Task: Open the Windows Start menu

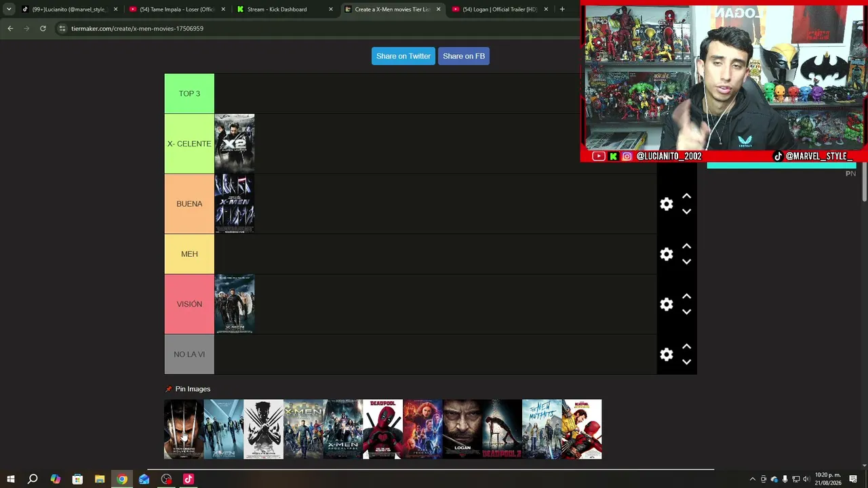Action: 11,479
